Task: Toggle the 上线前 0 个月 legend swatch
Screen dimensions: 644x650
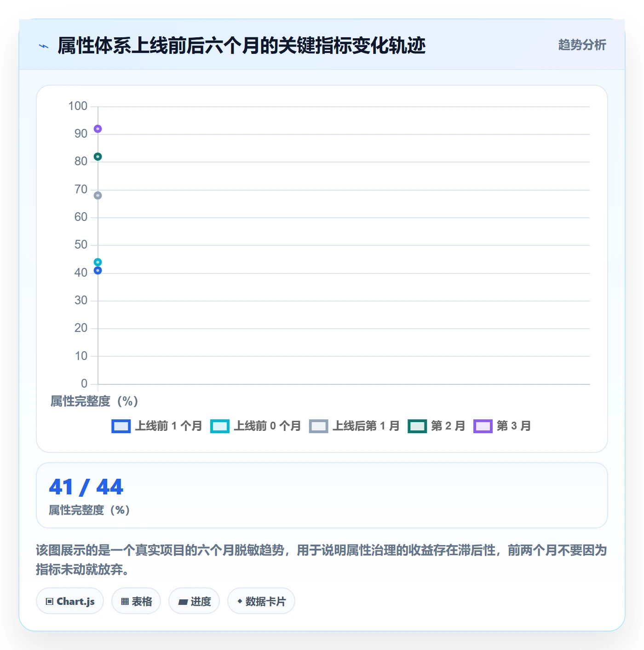Action: (220, 426)
